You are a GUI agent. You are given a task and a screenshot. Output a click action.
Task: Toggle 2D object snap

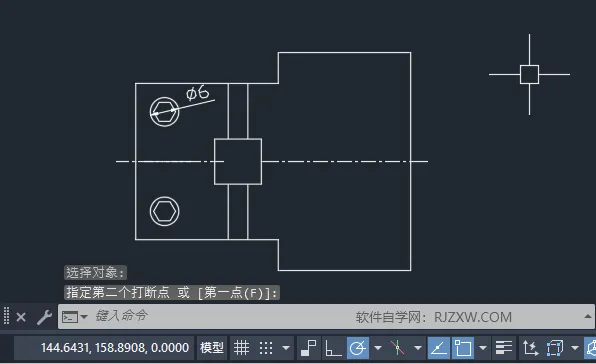pyautogui.click(x=463, y=348)
